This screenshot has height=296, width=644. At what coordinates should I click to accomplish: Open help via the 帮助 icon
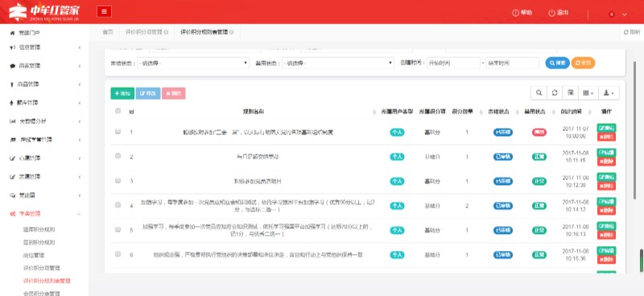[x=516, y=13]
